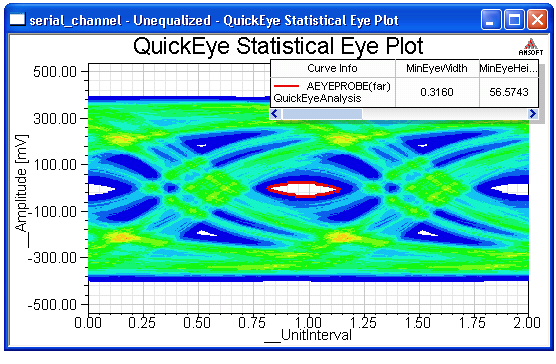
Task: Click the -500.00 Y-axis tick label
Action: [x=52, y=304]
